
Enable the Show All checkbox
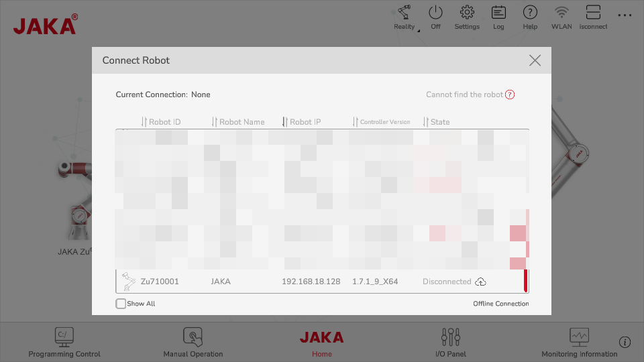pos(121,304)
